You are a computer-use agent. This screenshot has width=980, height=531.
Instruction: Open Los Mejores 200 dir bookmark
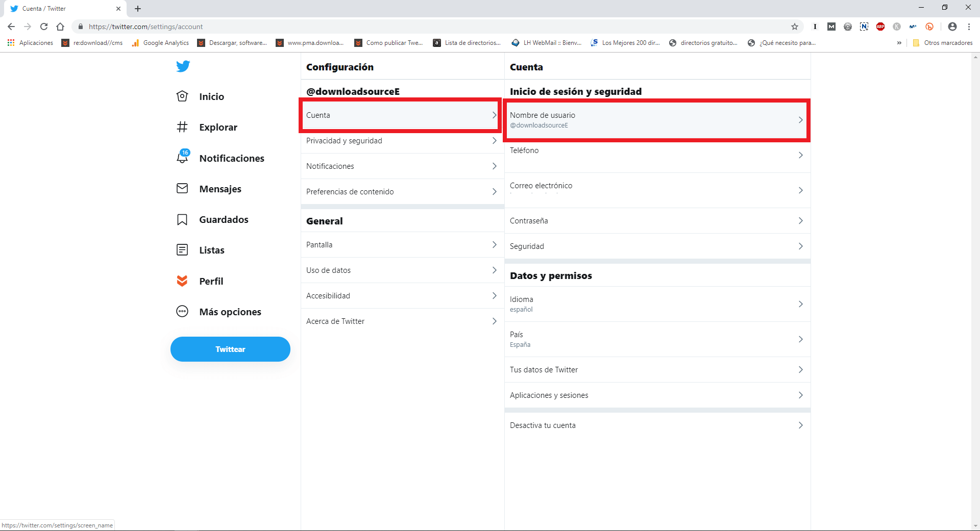(625, 43)
